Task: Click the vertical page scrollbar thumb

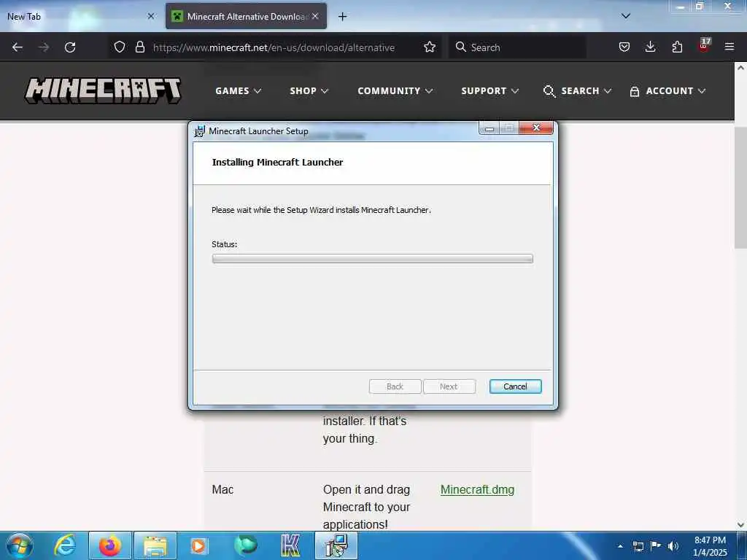Action: (x=741, y=187)
